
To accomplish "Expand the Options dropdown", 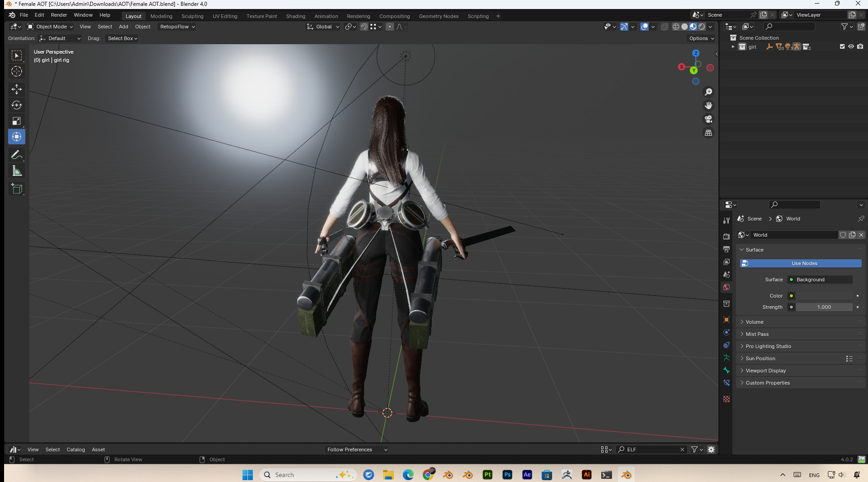I will 701,38.
